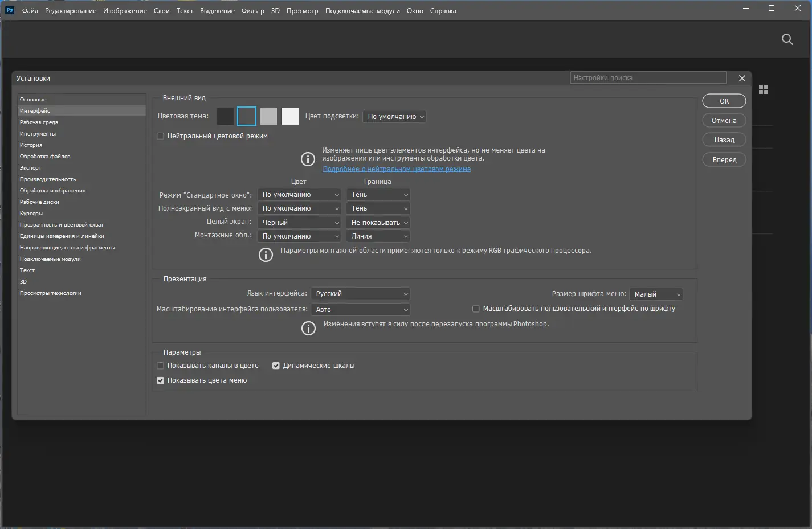Screen dimensions: 812x529
Task: Click the Вперед button
Action: pyautogui.click(x=724, y=160)
